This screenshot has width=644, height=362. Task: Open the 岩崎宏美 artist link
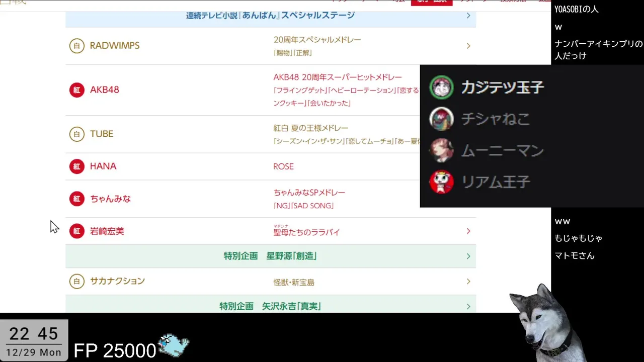(x=107, y=231)
